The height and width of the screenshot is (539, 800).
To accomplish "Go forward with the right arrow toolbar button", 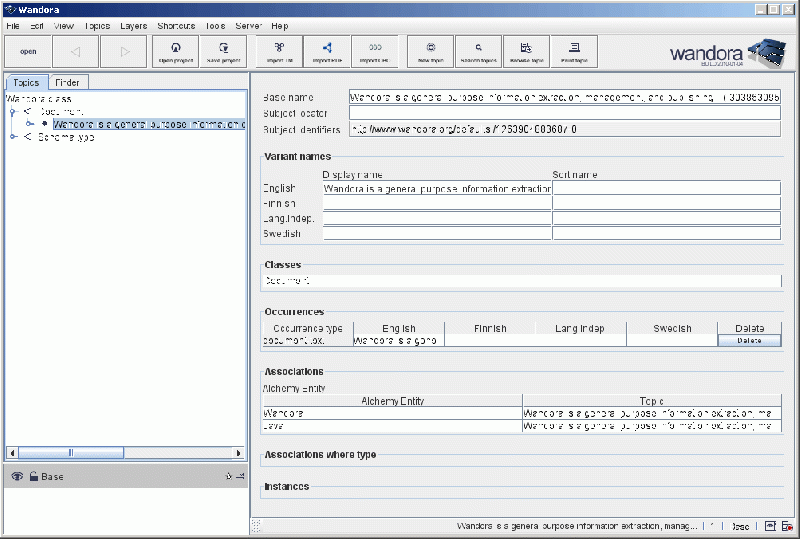I will (123, 52).
